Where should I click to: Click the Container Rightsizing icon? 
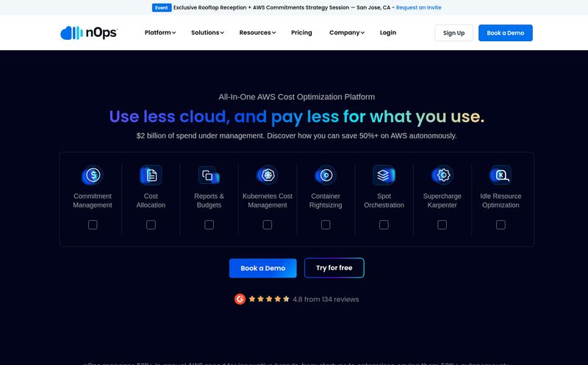[x=326, y=175]
